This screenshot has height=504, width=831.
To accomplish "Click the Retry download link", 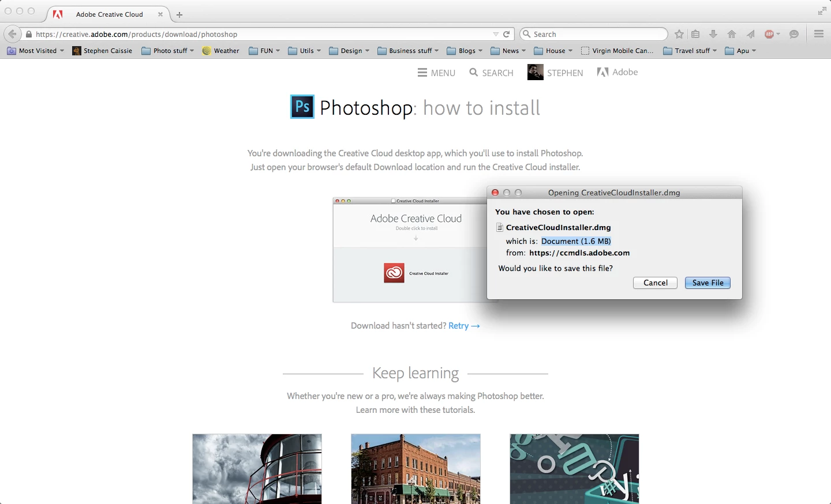I will [463, 326].
